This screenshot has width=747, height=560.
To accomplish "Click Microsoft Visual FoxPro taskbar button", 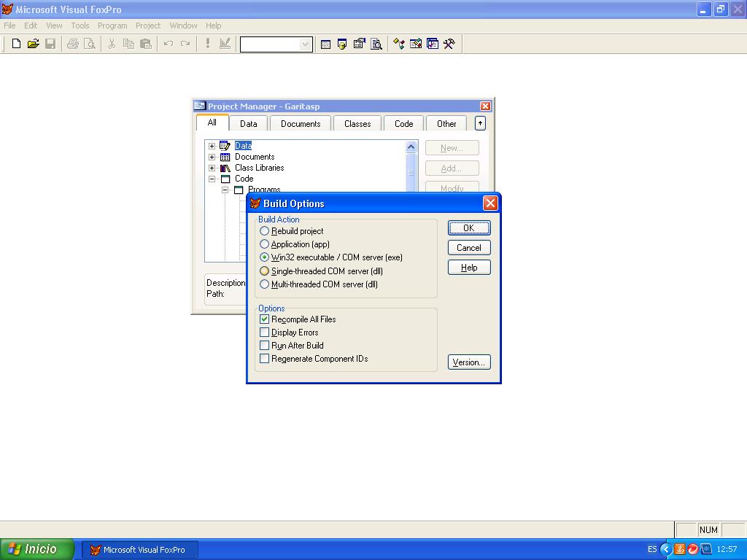I will [139, 550].
